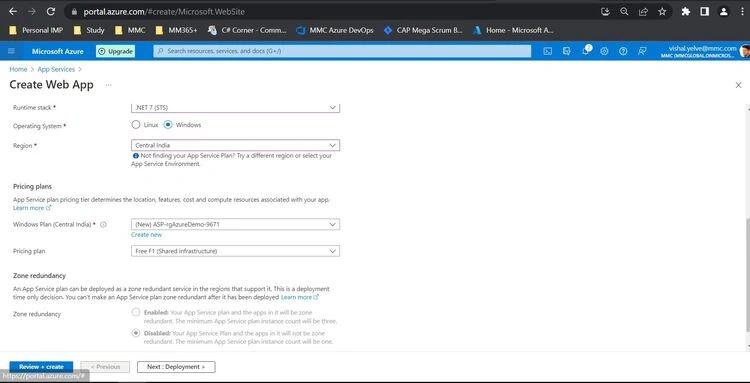Open the Directories and subscriptions filter
The image size is (750, 383).
tap(567, 51)
